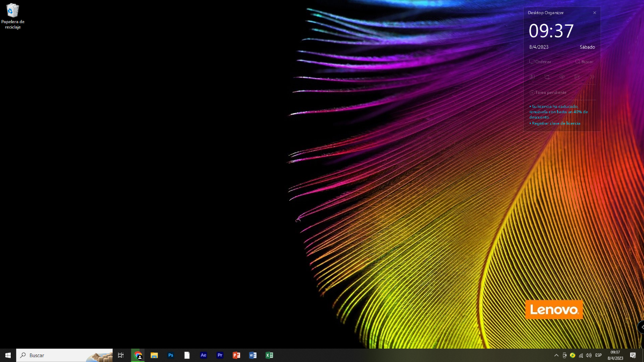Open the Recycle Bin desktop icon
Screen dimensions: 644x362
(x=12, y=16)
